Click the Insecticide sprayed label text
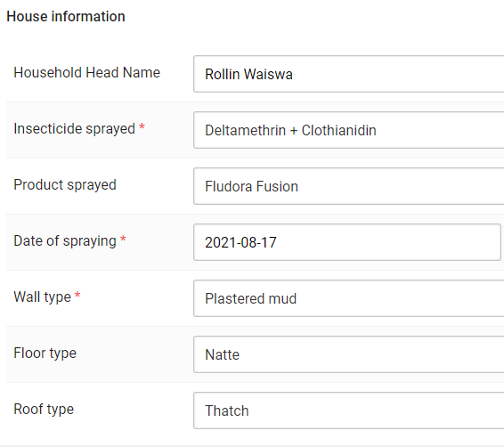This screenshot has width=504, height=447. (x=74, y=129)
